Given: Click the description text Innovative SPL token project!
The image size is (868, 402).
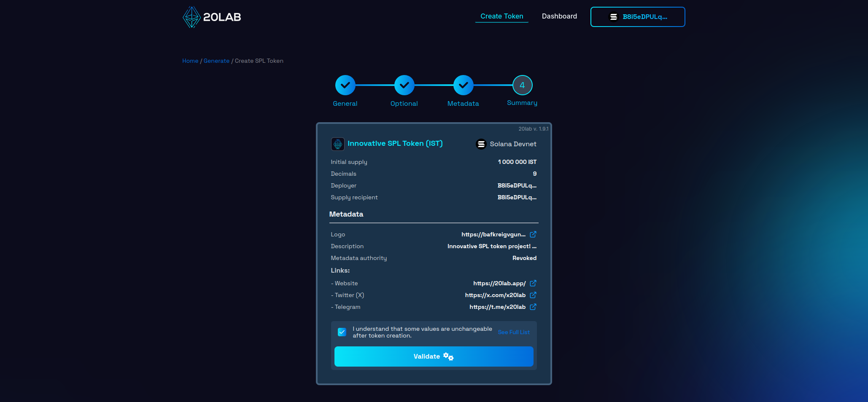Looking at the screenshot, I should click(x=492, y=246).
